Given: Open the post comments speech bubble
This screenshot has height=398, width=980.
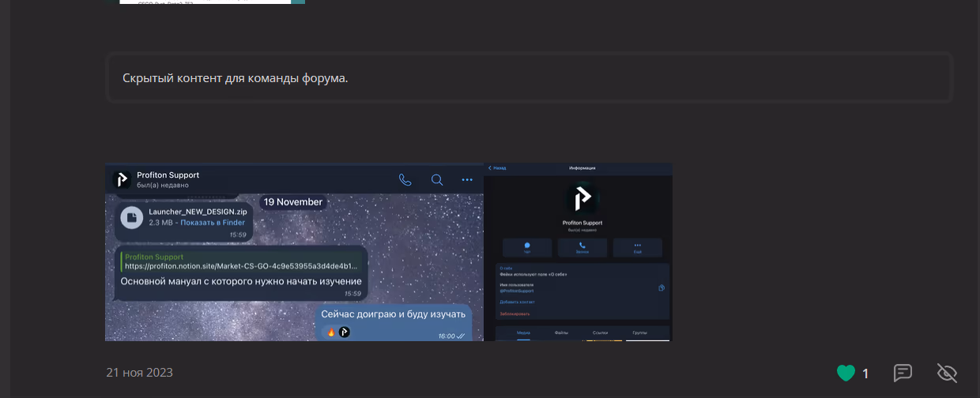Looking at the screenshot, I should tap(903, 373).
